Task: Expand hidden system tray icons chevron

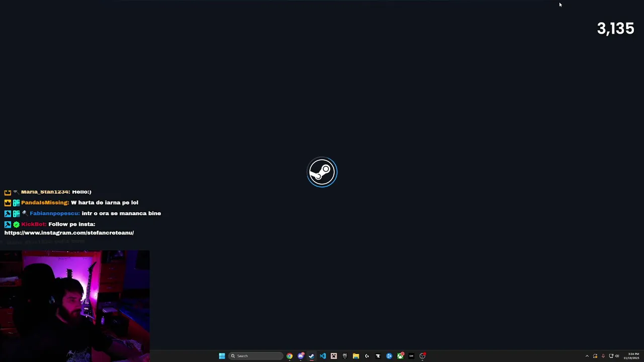Action: (x=587, y=356)
